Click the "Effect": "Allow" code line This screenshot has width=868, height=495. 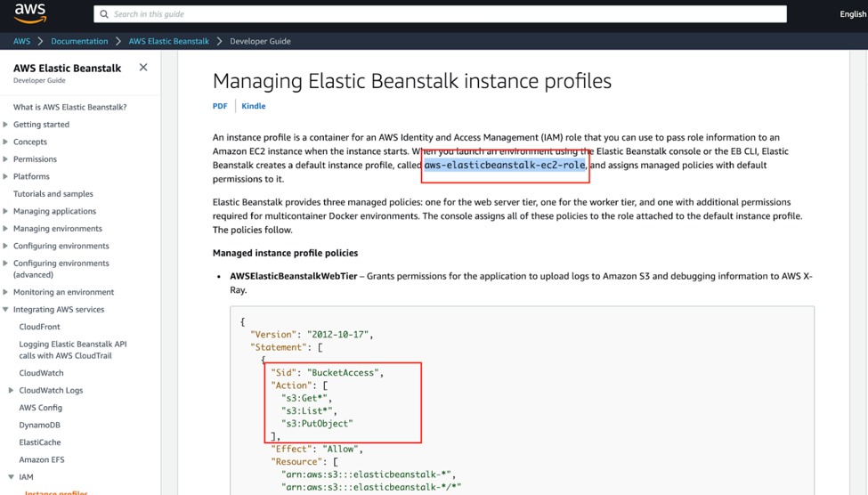[x=317, y=449]
